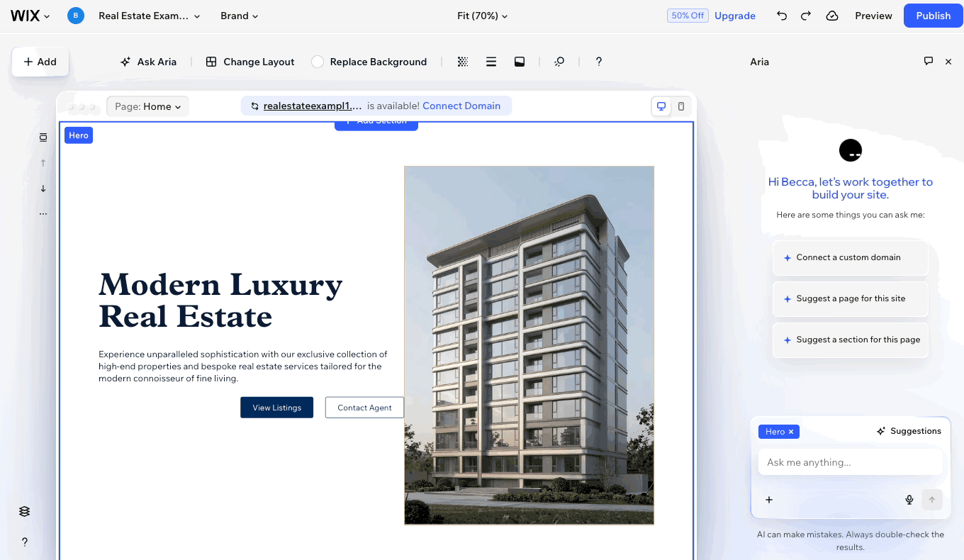
Task: Open the Layers icon in left sidebar
Action: [x=25, y=512]
